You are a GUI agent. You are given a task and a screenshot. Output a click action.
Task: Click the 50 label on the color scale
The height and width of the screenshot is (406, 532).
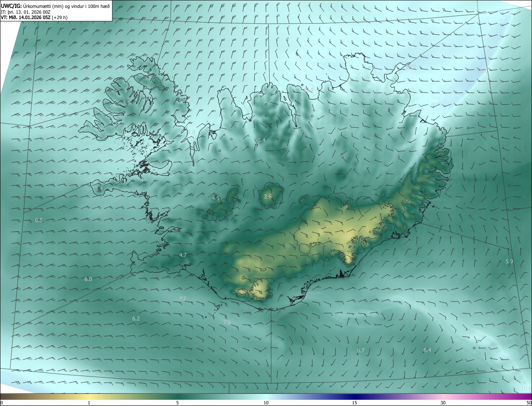click(x=529, y=403)
